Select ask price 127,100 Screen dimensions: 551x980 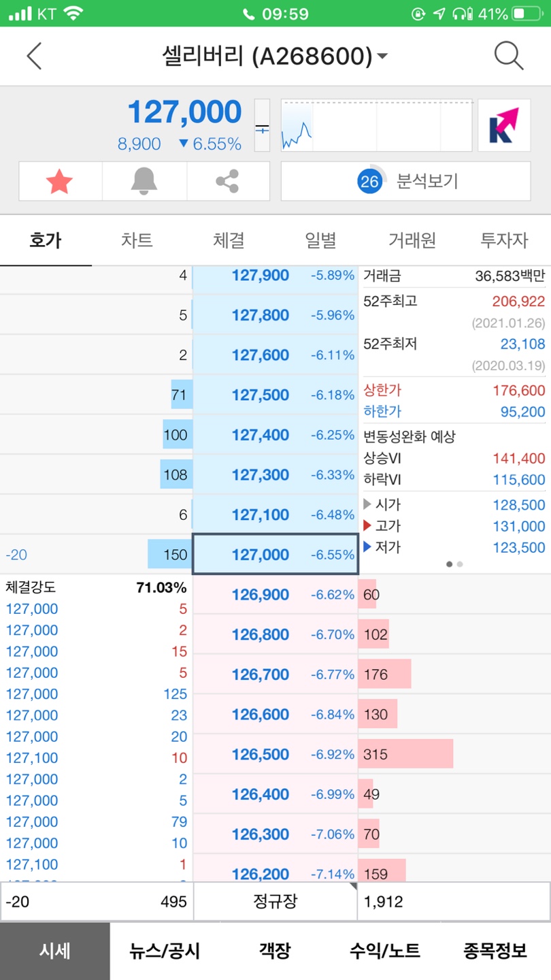(275, 514)
